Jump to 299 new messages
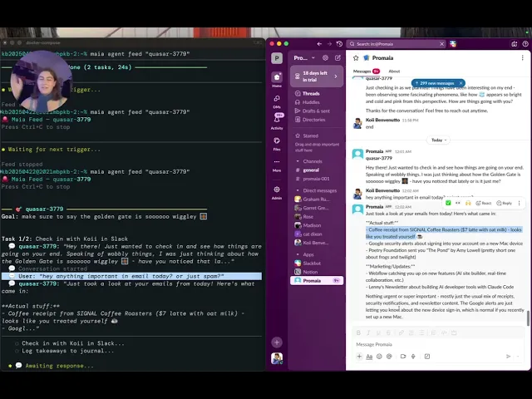The width and height of the screenshot is (532, 399). pyautogui.click(x=435, y=83)
